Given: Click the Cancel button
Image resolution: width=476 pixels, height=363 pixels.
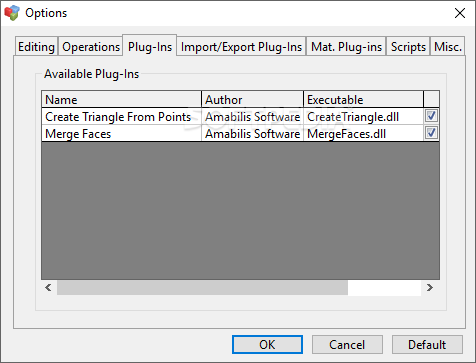Looking at the screenshot, I should tap(347, 344).
